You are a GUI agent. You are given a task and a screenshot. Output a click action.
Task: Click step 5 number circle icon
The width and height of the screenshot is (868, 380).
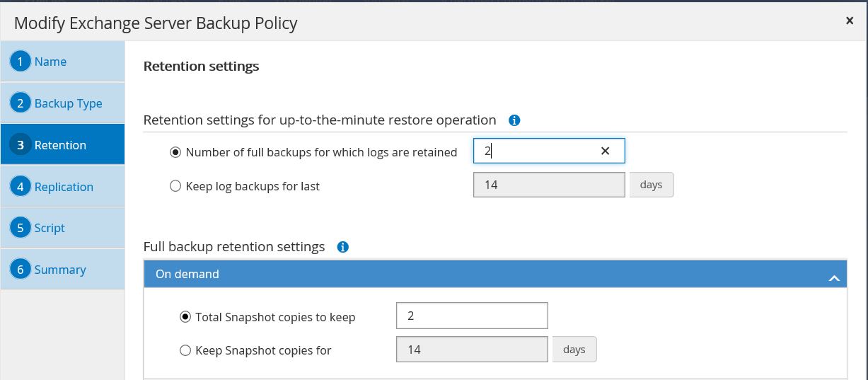click(21, 228)
